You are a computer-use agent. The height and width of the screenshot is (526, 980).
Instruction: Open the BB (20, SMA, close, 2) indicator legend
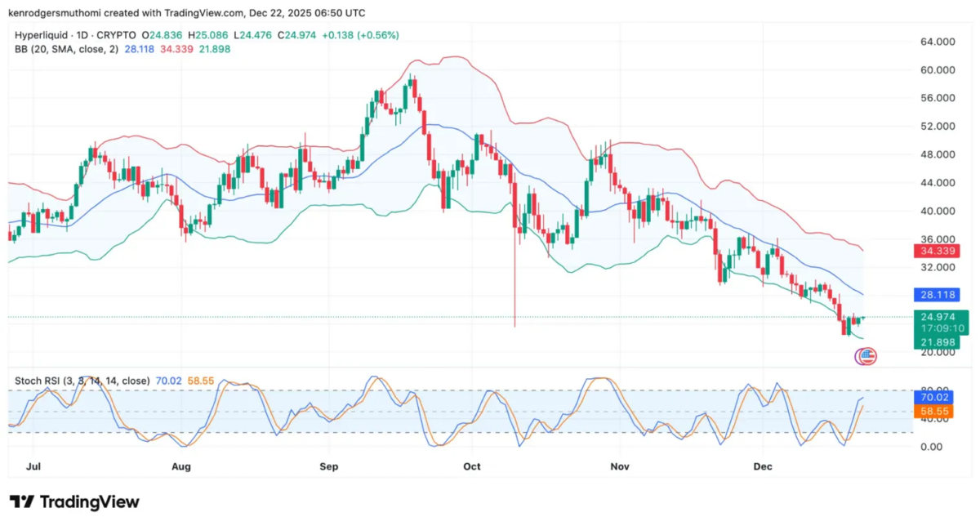point(65,50)
